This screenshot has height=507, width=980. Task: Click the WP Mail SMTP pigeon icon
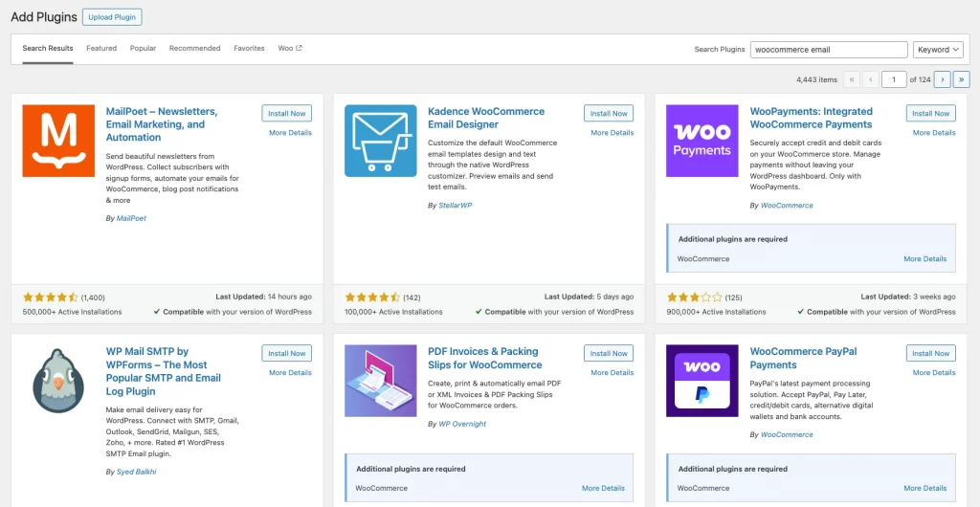58,381
